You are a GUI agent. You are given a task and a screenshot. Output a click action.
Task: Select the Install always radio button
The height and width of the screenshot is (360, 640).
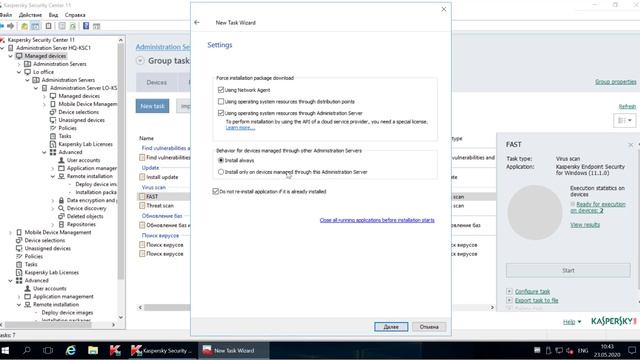tap(221, 160)
